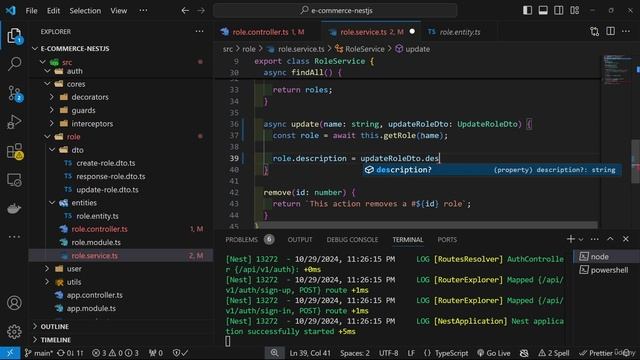Open the Explorer view in activity bar

(x=14, y=36)
